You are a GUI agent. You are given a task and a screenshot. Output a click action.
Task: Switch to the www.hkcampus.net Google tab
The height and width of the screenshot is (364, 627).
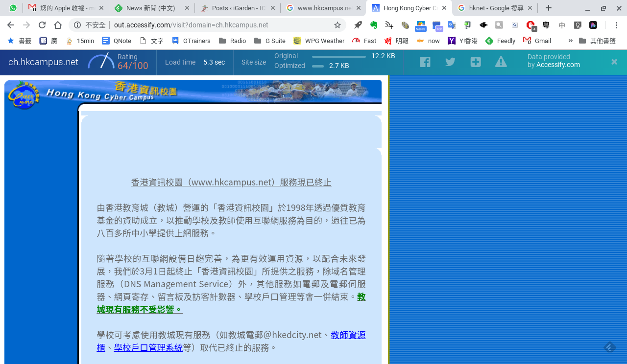point(323,8)
